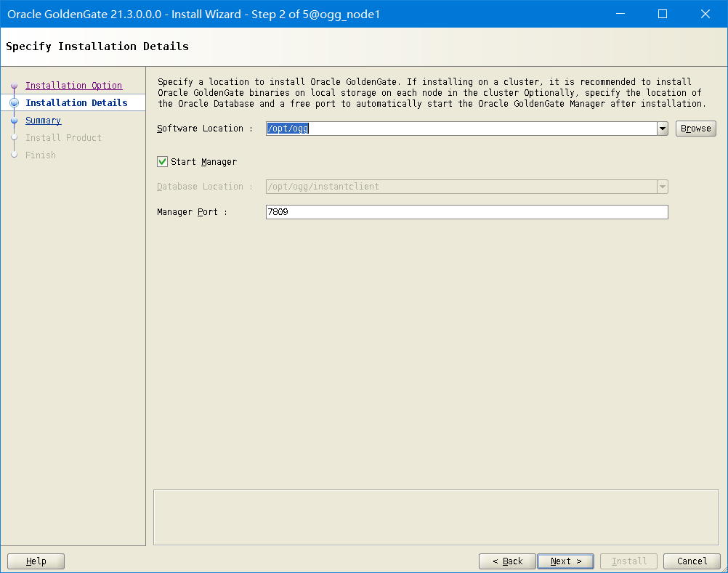Image resolution: width=728 pixels, height=573 pixels.
Task: Browse for the software location
Action: click(695, 129)
